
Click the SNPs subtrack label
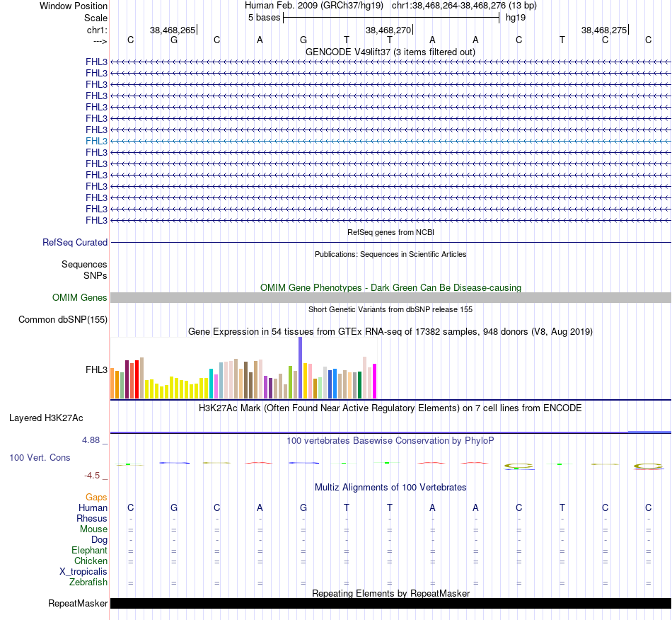click(95, 276)
